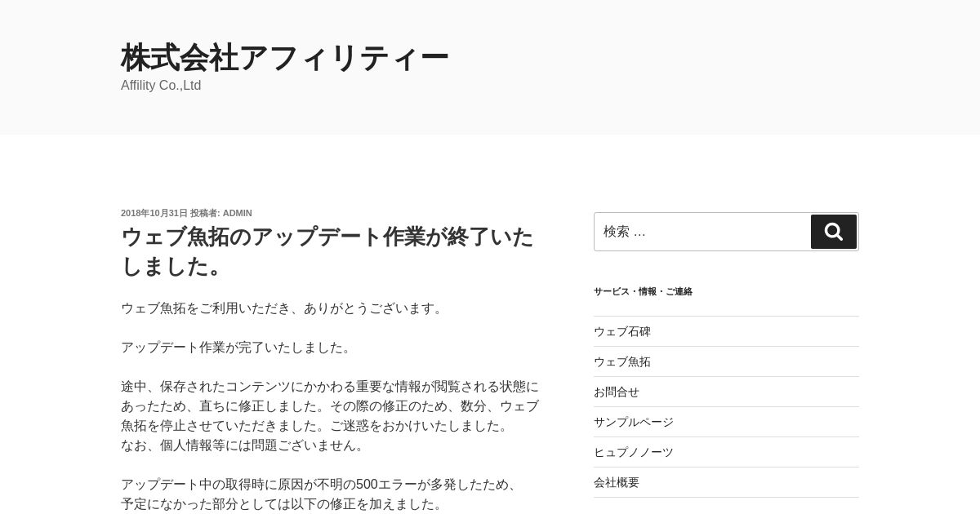Click the サービス・情報・ご連絡 widget heading
Screen dimensions: 980x514
pos(643,291)
